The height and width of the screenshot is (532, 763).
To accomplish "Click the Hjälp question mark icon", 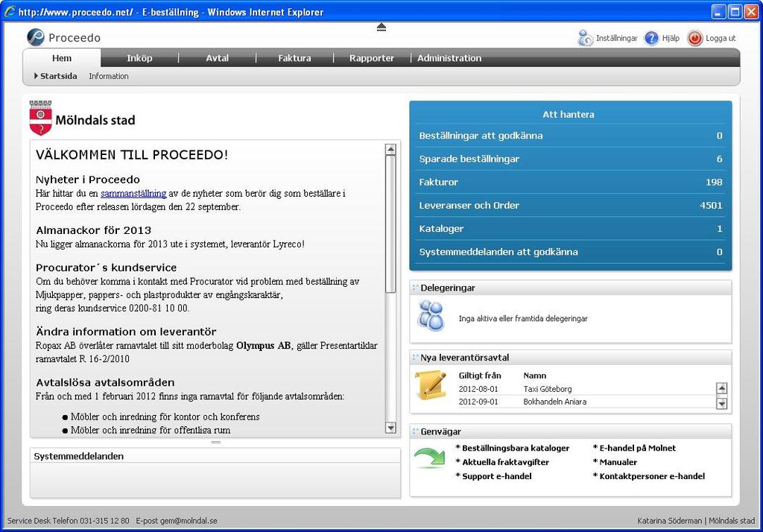I will [651, 38].
